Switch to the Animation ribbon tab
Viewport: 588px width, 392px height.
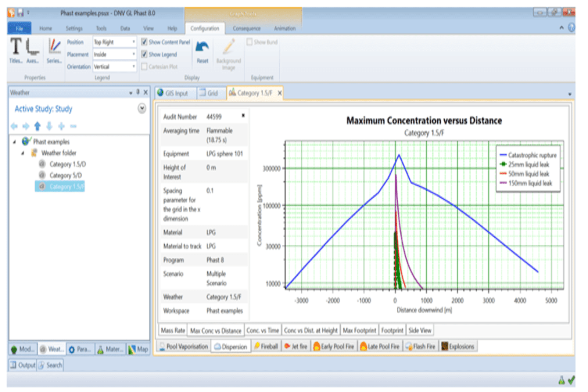pos(284,28)
